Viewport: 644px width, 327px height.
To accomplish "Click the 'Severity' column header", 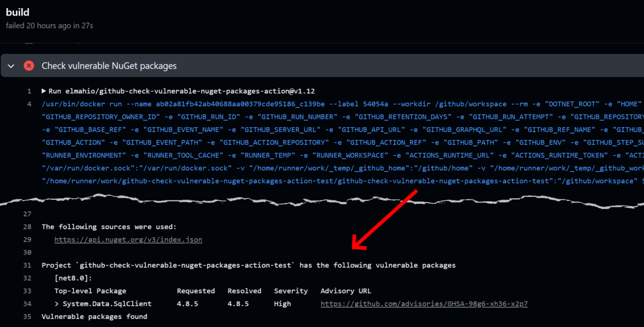I will tap(291, 291).
